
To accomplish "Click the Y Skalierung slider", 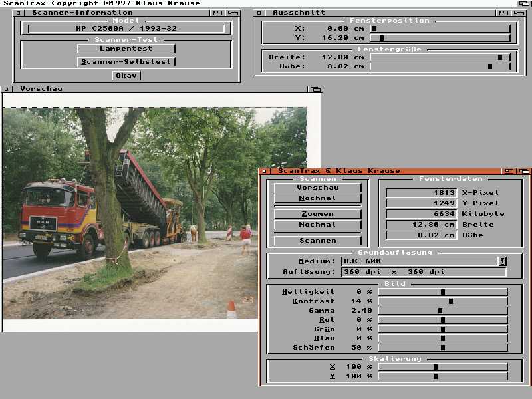I will (443, 376).
